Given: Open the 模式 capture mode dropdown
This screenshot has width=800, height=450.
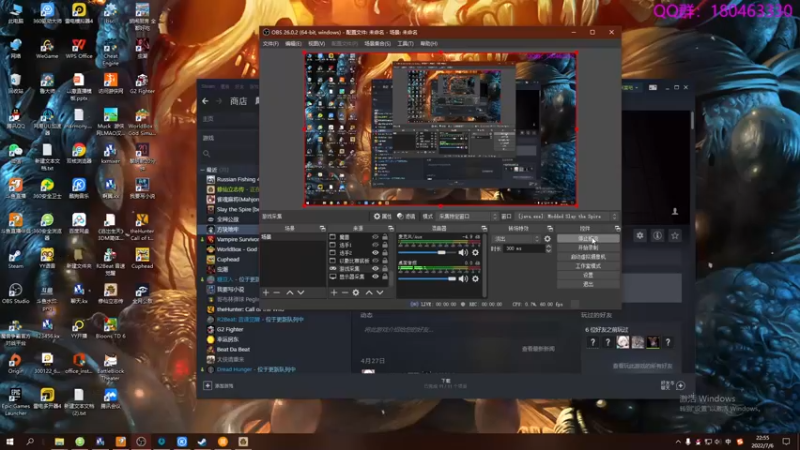Looking at the screenshot, I should point(467,216).
